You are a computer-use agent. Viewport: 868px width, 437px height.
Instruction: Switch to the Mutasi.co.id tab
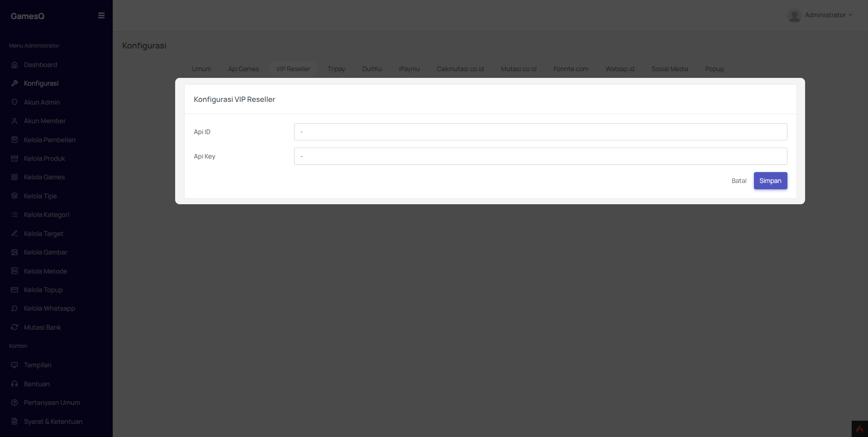519,69
